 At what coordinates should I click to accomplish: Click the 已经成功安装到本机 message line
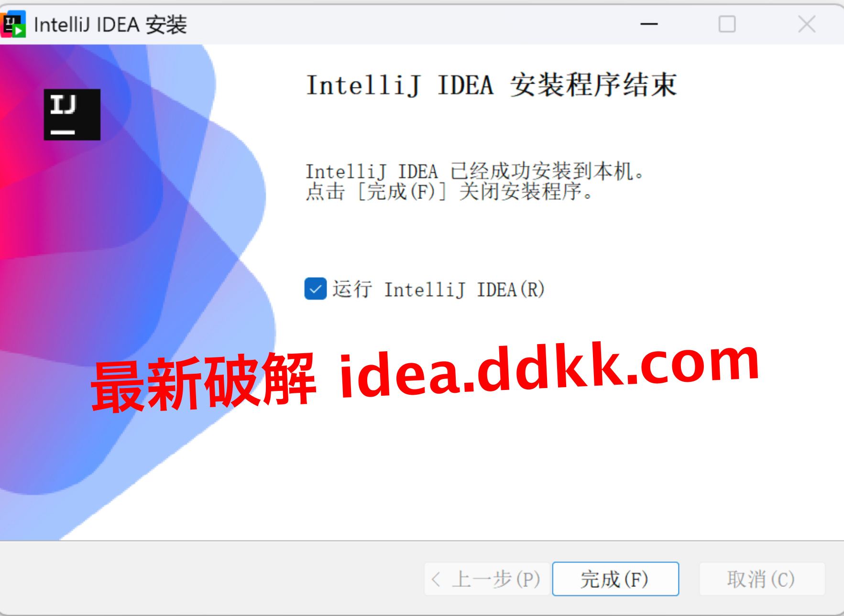coord(475,171)
